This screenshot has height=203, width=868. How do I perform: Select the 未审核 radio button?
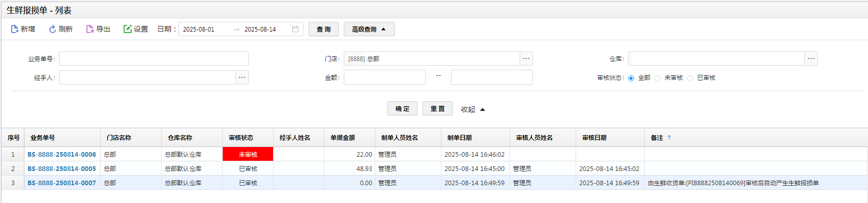[x=657, y=78]
